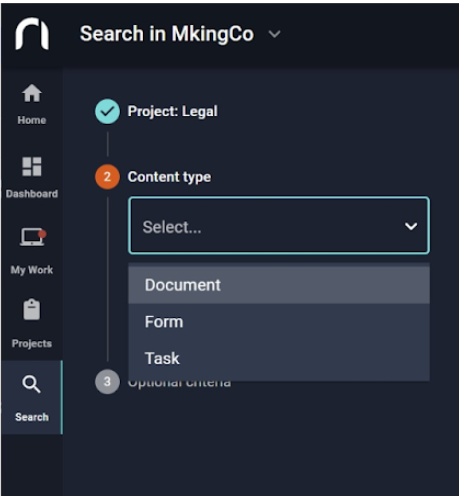Viewport: 459px width, 496px height.
Task: Click the Project: Legal step label
Action: 173,111
